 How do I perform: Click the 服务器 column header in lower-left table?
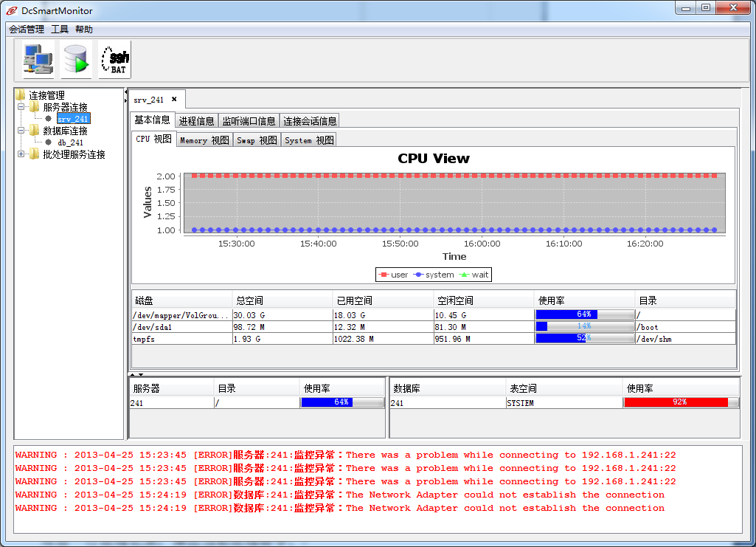pyautogui.click(x=172, y=388)
